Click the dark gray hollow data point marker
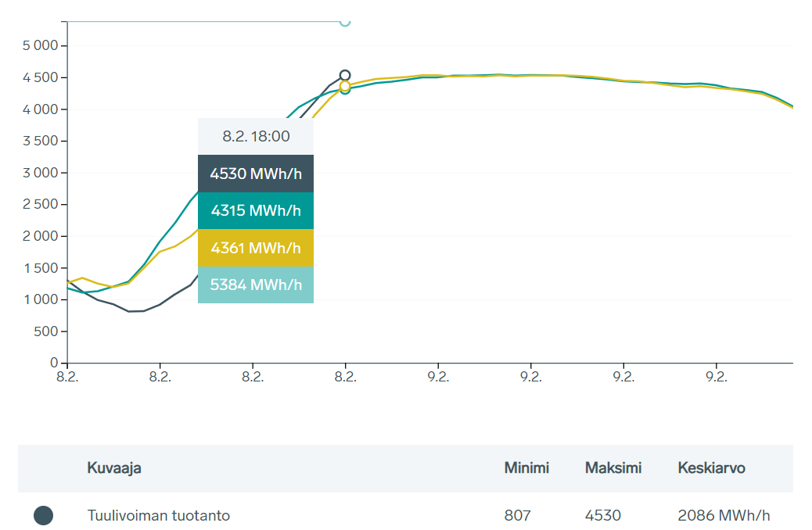This screenshot has width=812, height=530. tap(345, 75)
